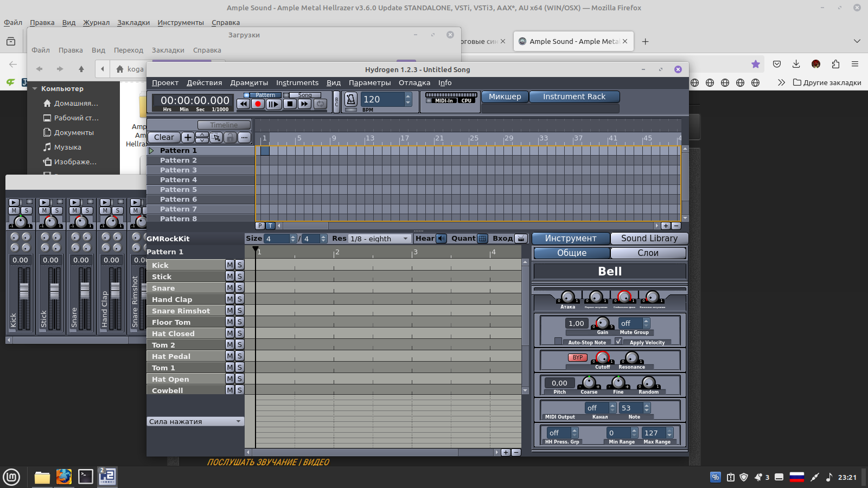Click the Cutoff filter knob
Viewport: 868px width, 488px height.
(602, 357)
